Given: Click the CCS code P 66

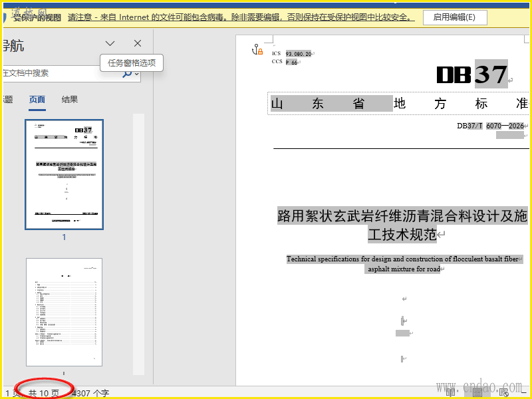Looking at the screenshot, I should tap(291, 62).
